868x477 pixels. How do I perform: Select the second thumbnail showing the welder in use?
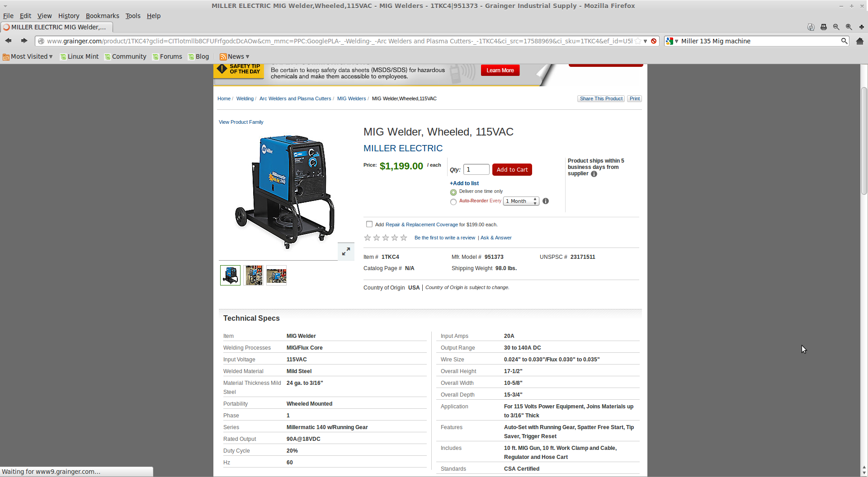(253, 275)
